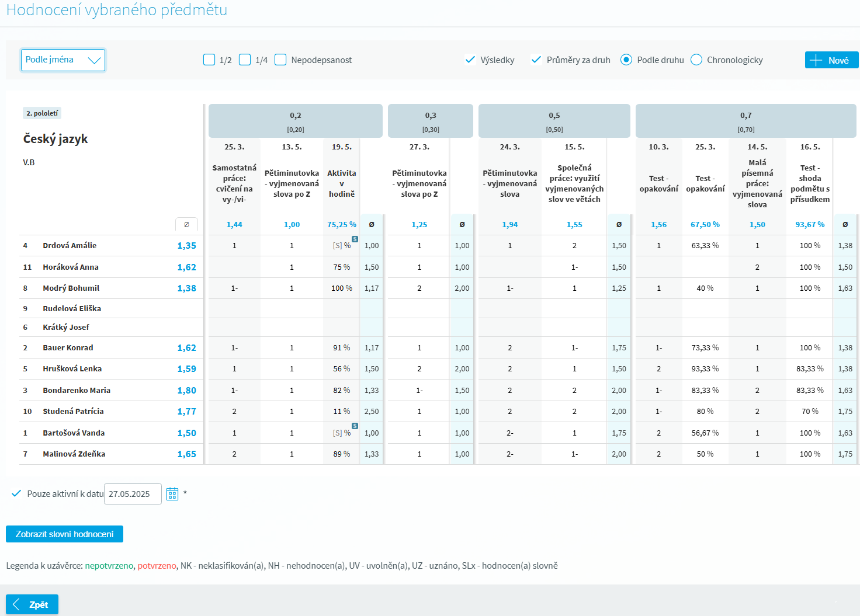
Task: Open weight group 0,5 header
Action: 554,121
